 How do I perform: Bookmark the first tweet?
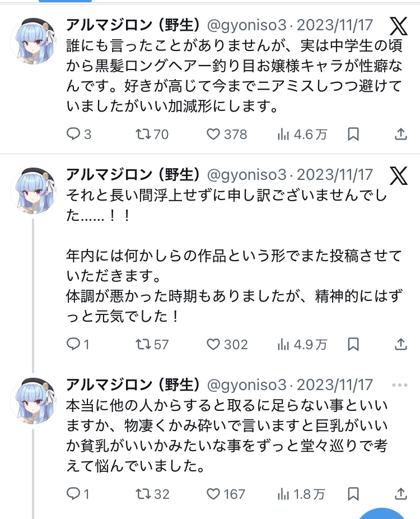pyautogui.click(x=353, y=135)
